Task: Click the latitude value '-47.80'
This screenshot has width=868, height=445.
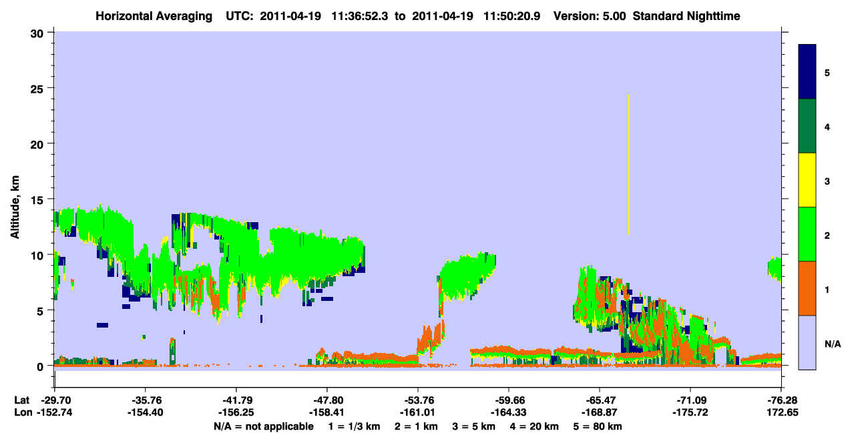Action: pyautogui.click(x=327, y=400)
